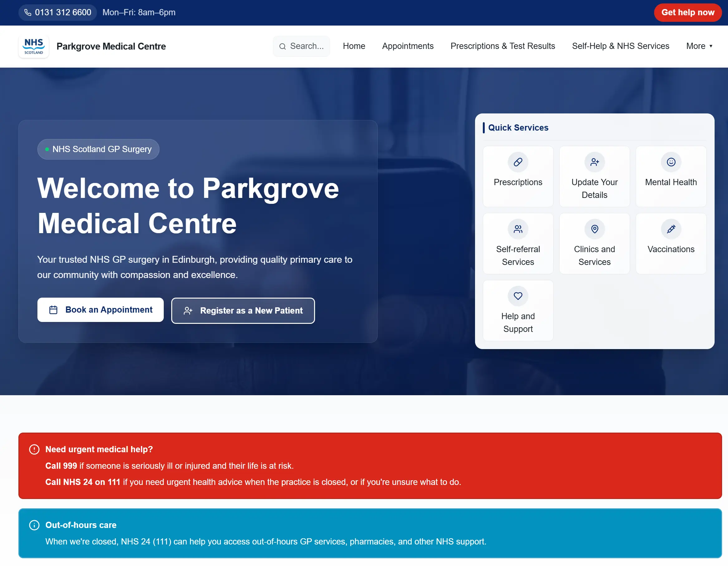Open Prescriptions & Test Results menu
Viewport: 728px width, 566px height.
pos(502,46)
